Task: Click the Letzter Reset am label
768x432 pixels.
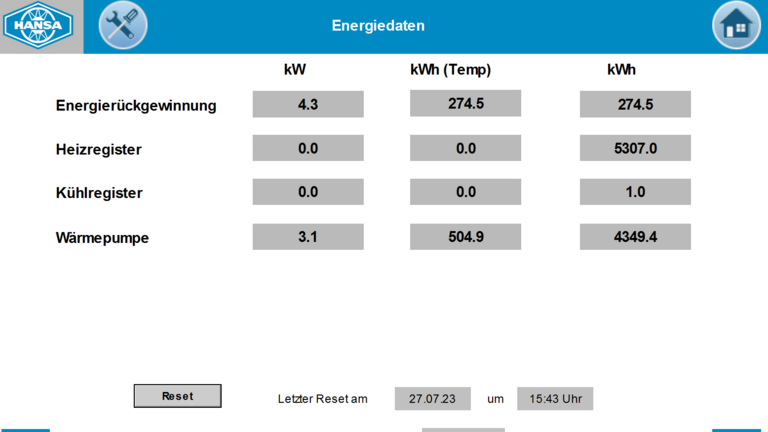Action: pos(322,399)
